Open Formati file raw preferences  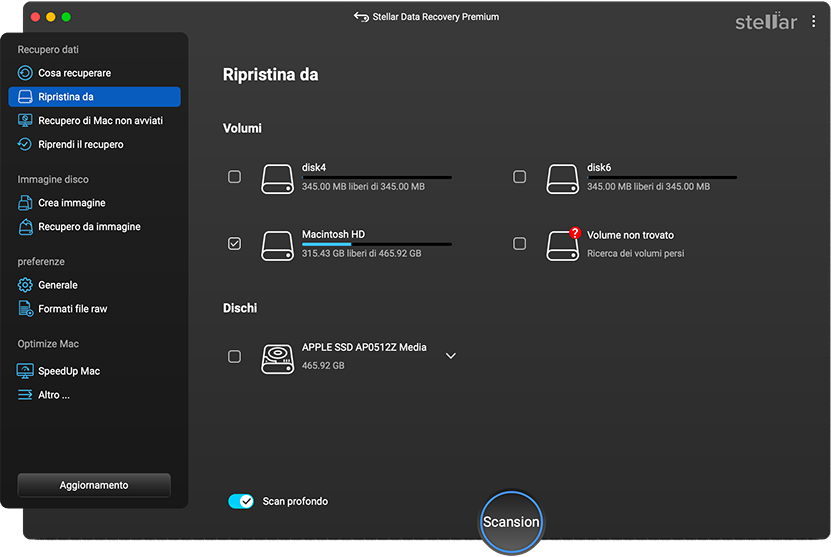coord(94,308)
